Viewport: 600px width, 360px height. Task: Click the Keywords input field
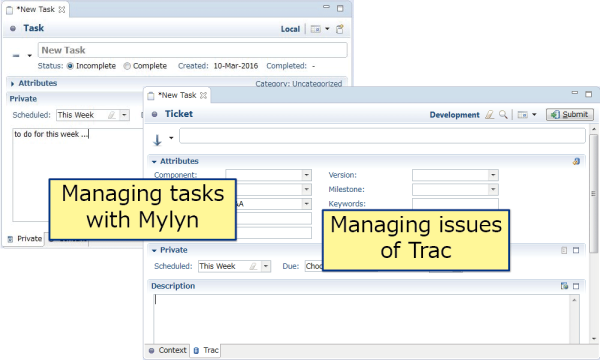tap(455, 204)
